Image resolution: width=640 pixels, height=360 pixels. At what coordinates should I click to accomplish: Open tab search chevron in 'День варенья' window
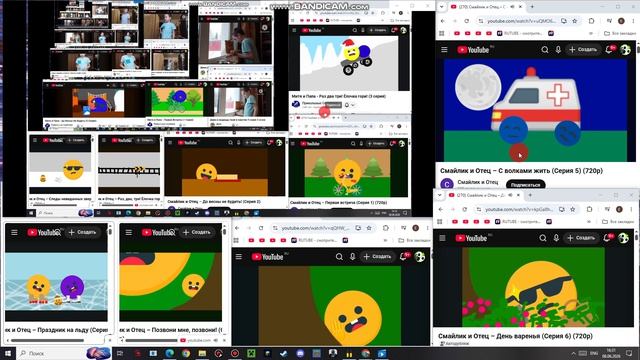click(440, 195)
